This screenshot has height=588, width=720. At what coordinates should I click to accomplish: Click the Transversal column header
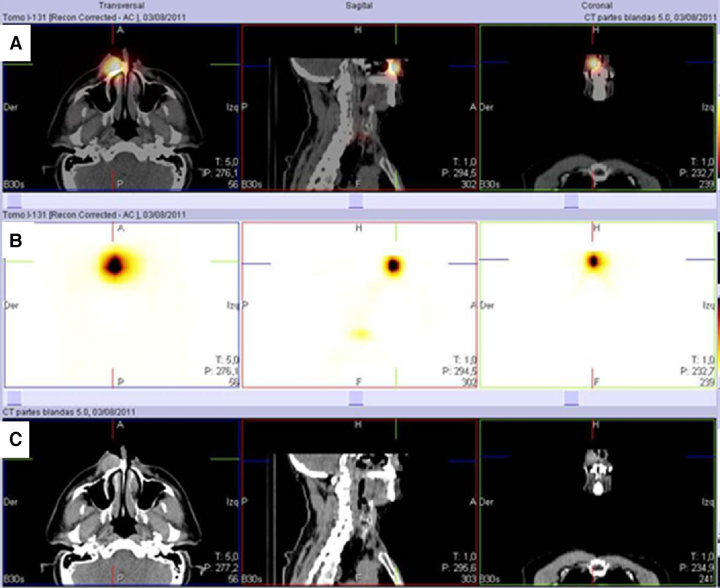pos(121,6)
